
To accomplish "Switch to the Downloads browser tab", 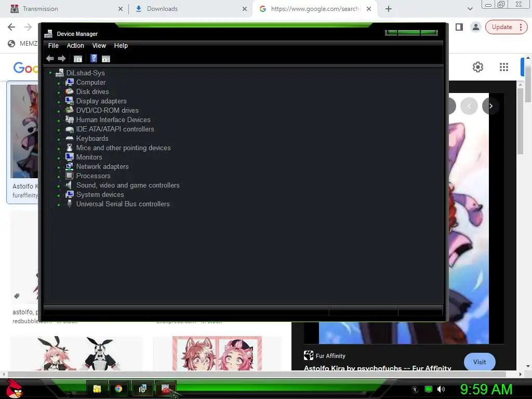I will 190,9.
